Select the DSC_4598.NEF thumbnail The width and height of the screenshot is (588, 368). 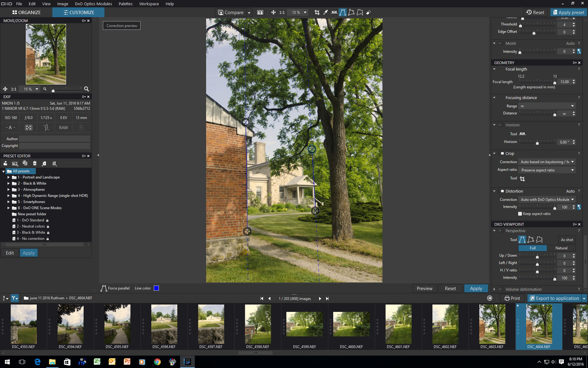pos(258,324)
